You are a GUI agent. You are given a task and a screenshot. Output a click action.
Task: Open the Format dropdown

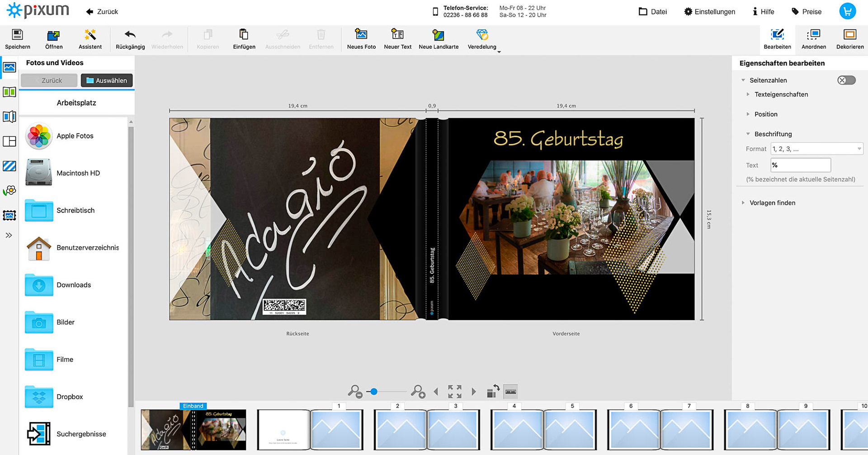coord(816,149)
